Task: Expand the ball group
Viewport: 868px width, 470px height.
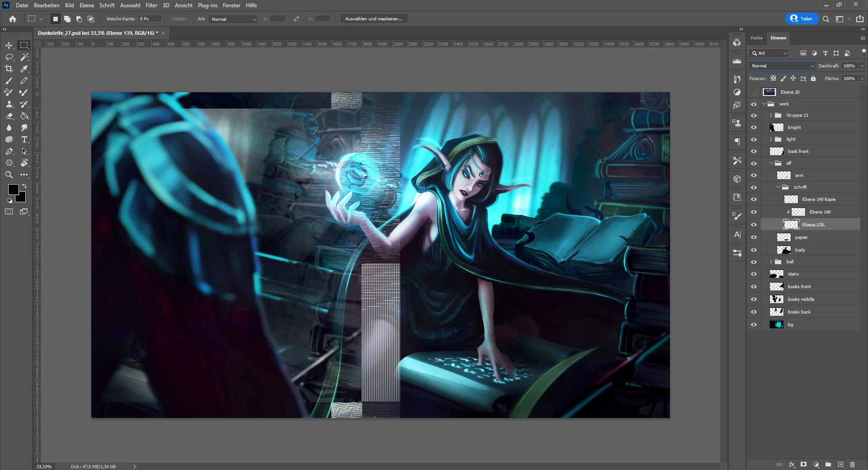Action: 771,262
